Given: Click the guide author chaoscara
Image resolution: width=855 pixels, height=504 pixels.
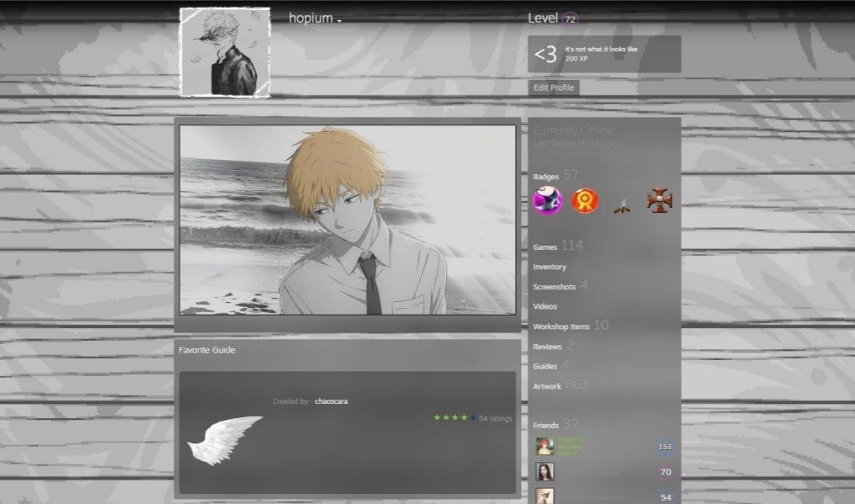Looking at the screenshot, I should [x=331, y=401].
